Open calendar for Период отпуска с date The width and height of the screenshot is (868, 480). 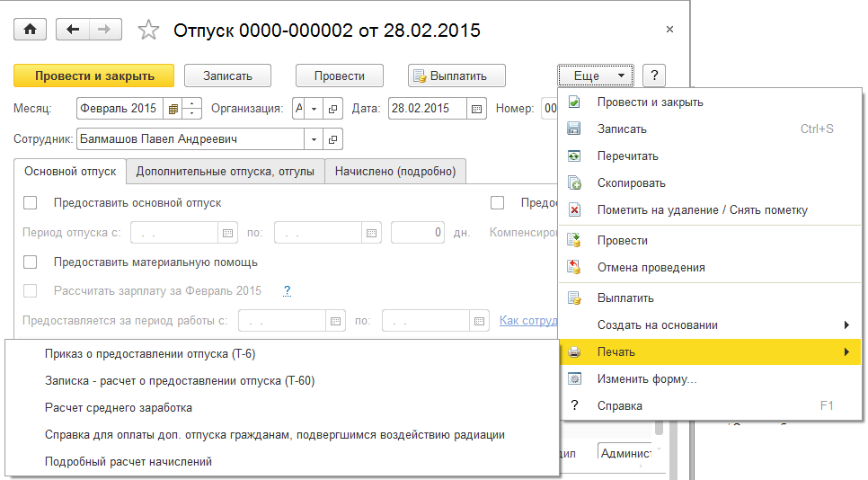[x=227, y=233]
